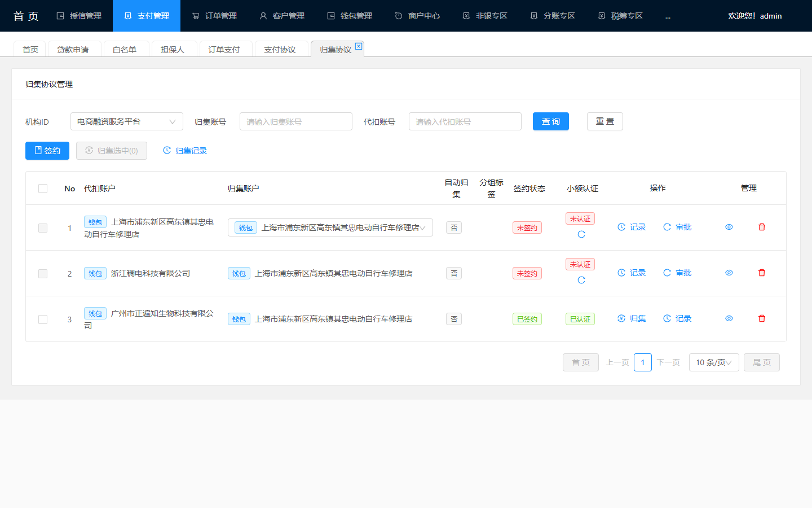Viewport: 812px width, 508px height.
Task: Open 客户管理 in the top navigation
Action: click(282, 16)
